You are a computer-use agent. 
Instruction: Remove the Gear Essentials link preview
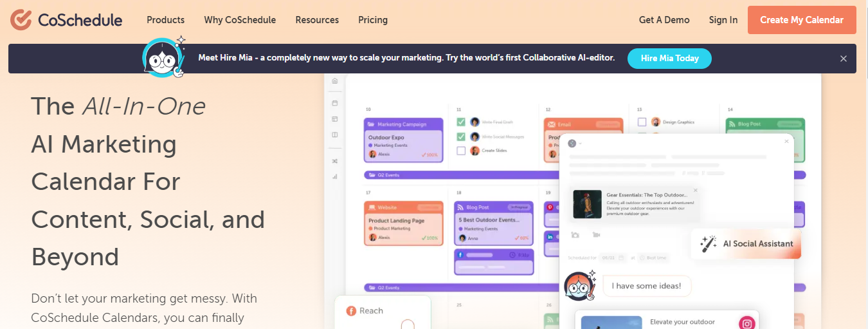click(695, 191)
